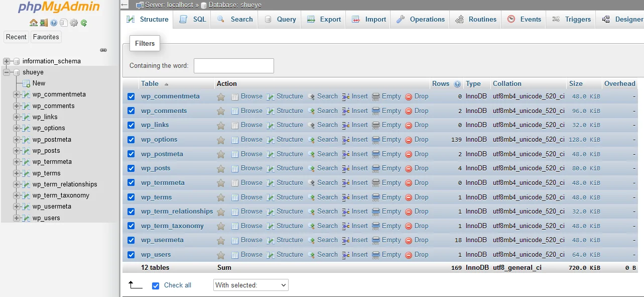Viewport: 644px width, 297px height.
Task: Uncheck the wp_commentmeta row checkbox
Action: tap(131, 96)
